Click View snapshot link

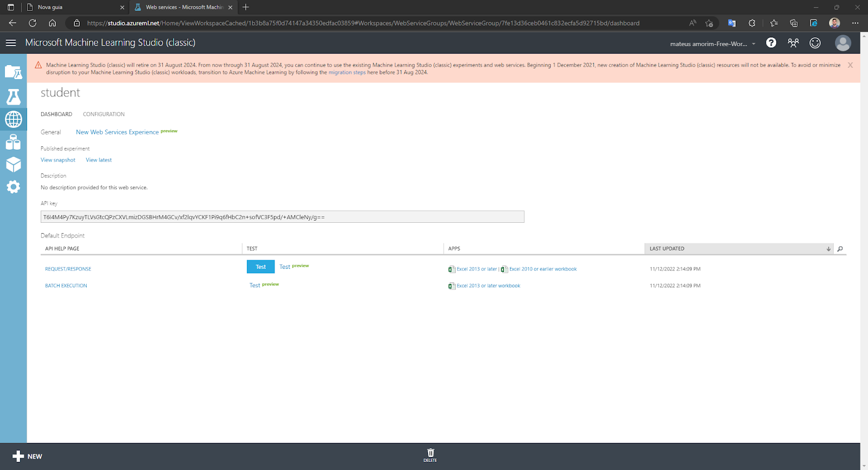coord(58,160)
